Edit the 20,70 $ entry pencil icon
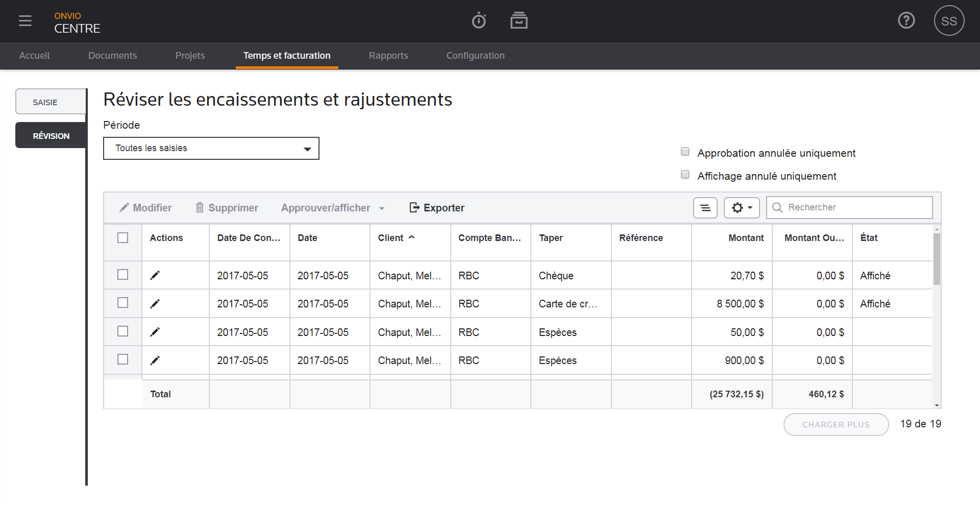The image size is (980, 505). pos(155,275)
